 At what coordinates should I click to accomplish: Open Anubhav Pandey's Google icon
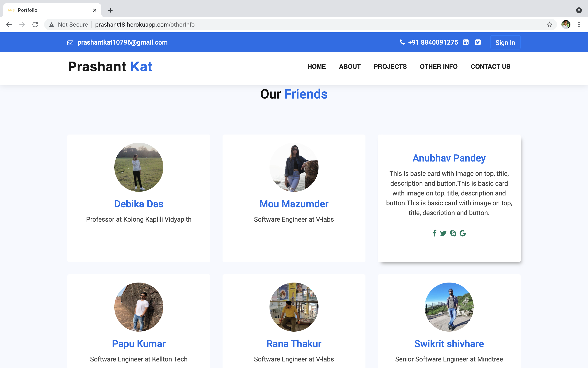click(x=463, y=233)
